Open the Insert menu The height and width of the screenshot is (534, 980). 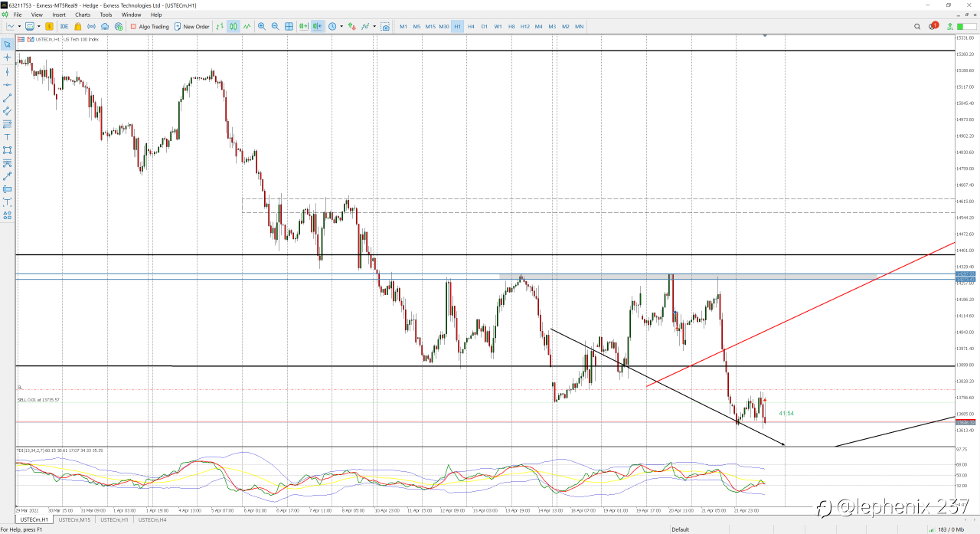click(59, 15)
